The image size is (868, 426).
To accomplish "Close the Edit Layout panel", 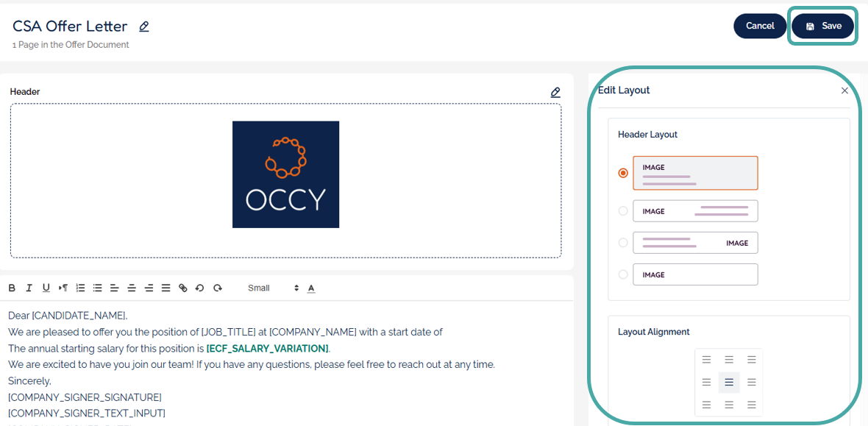I will click(844, 90).
